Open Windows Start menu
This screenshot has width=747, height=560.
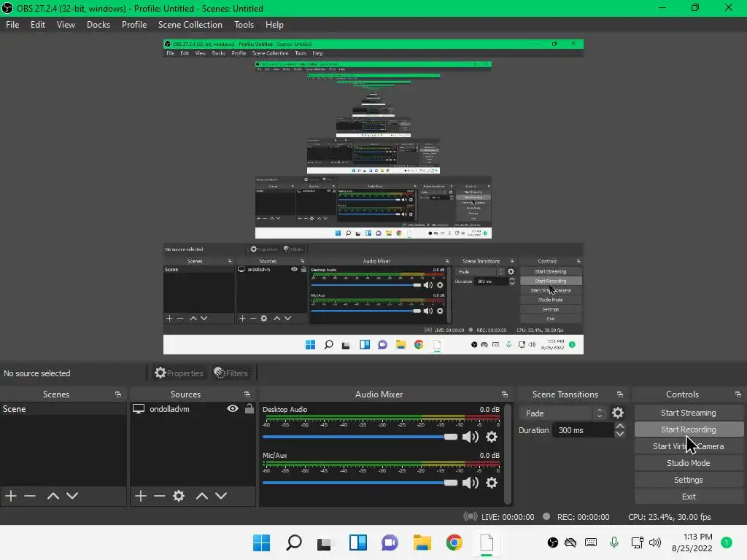coord(262,542)
